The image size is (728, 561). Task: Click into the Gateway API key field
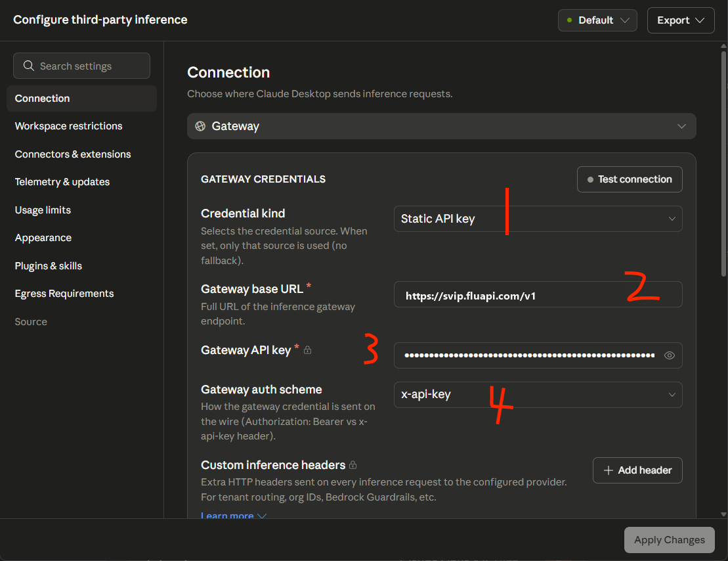[x=538, y=355]
